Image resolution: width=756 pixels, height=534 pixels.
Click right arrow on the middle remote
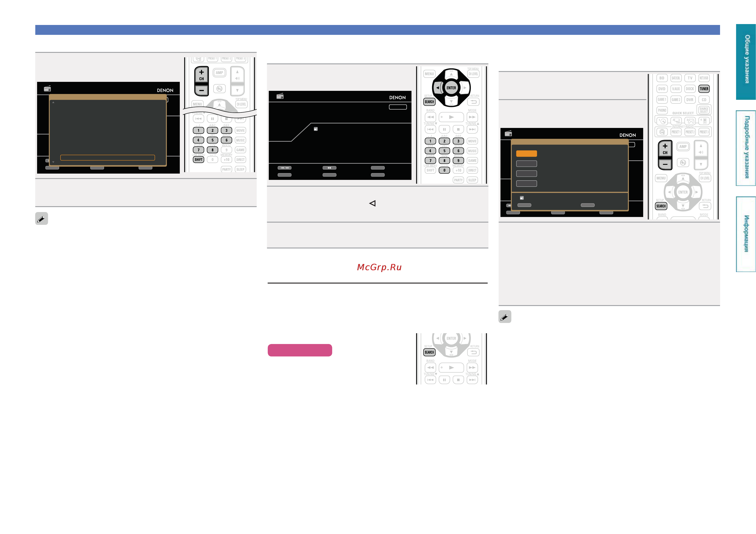click(465, 88)
